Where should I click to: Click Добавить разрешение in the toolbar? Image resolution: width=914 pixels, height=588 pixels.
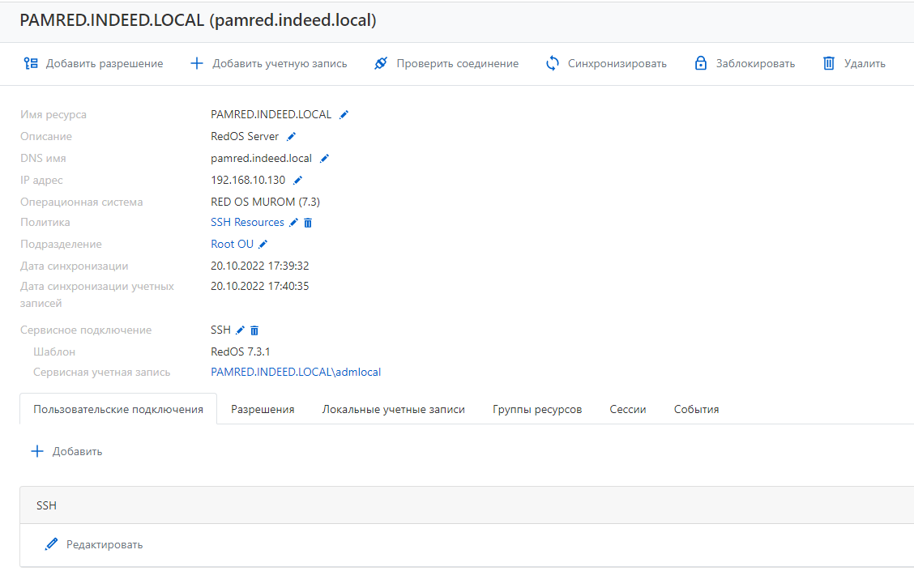coord(93,63)
